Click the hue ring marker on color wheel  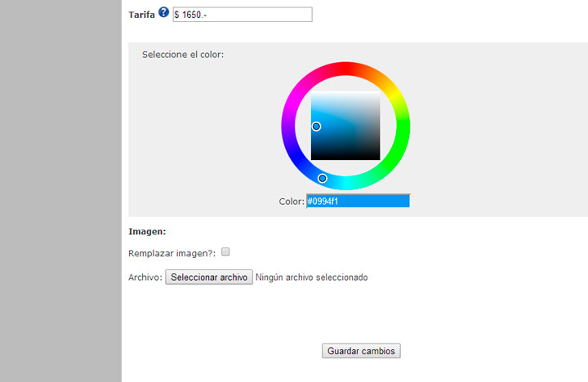pyautogui.click(x=322, y=179)
